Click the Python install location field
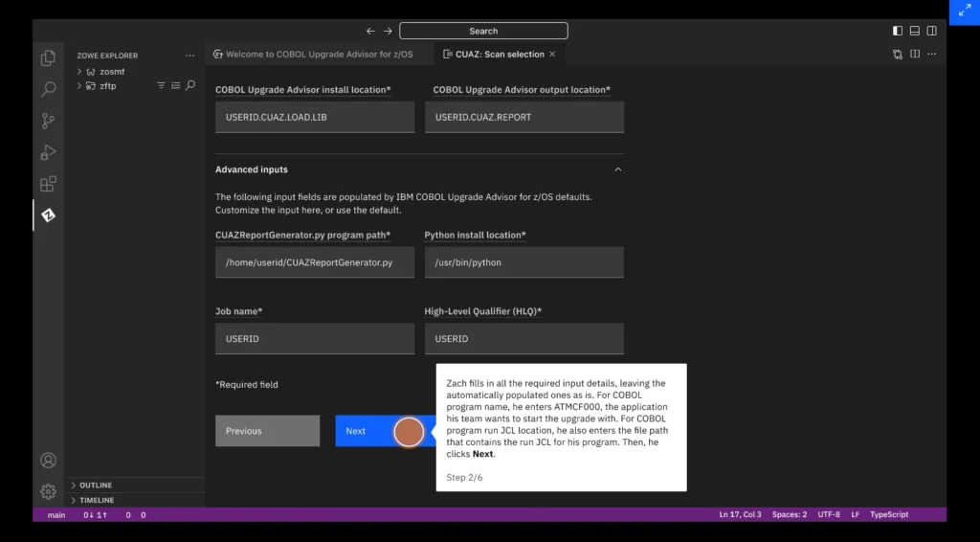 point(523,262)
